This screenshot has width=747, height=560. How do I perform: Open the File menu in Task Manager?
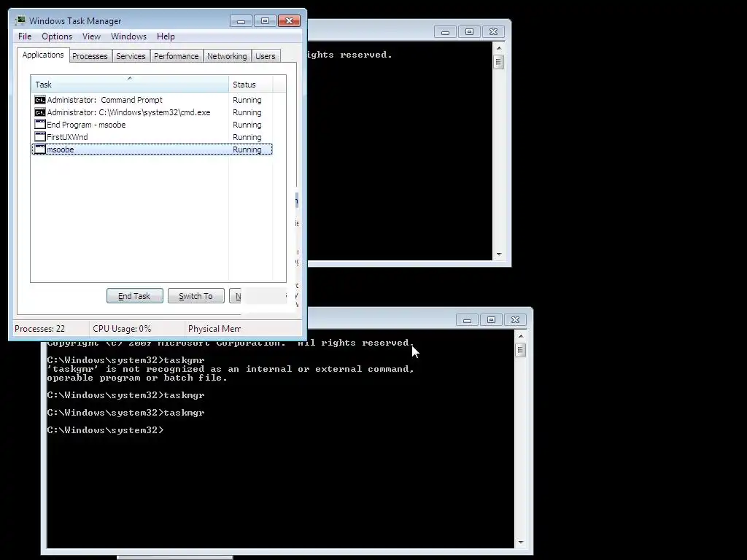[25, 36]
